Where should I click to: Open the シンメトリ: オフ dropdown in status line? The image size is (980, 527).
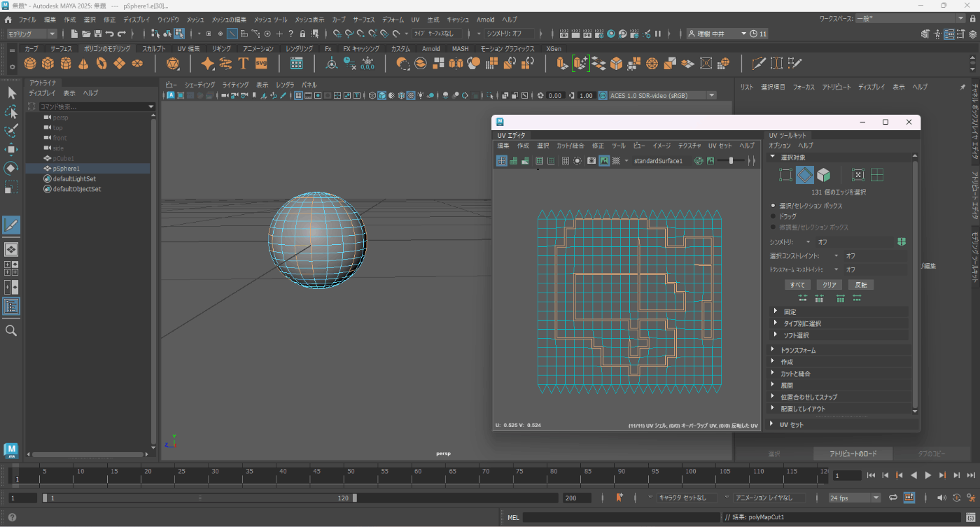click(x=510, y=34)
